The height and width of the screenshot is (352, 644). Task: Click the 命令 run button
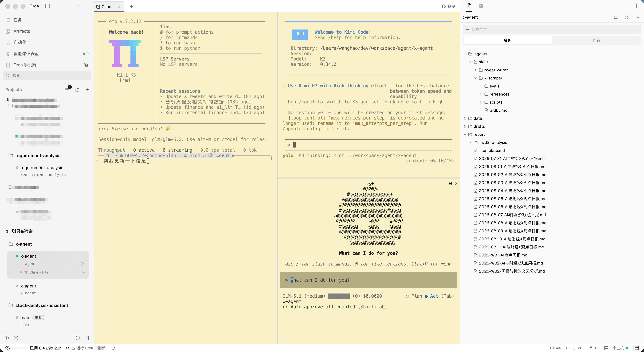[x=449, y=7]
